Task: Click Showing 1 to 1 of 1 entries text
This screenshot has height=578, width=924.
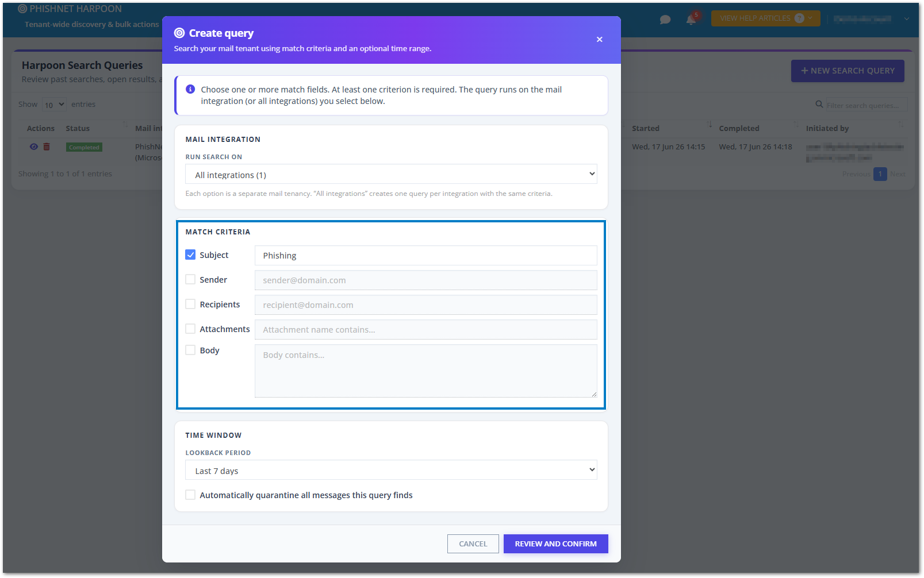Action: [x=65, y=174]
